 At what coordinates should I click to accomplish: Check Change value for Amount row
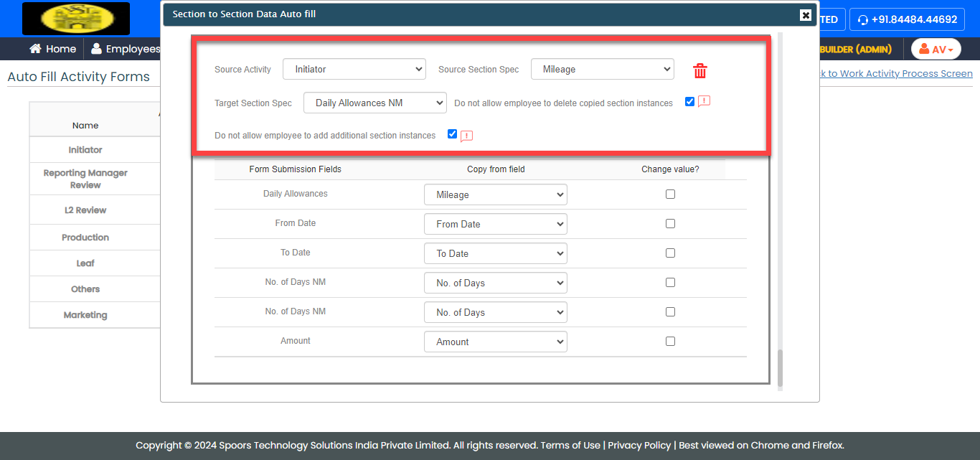point(670,342)
